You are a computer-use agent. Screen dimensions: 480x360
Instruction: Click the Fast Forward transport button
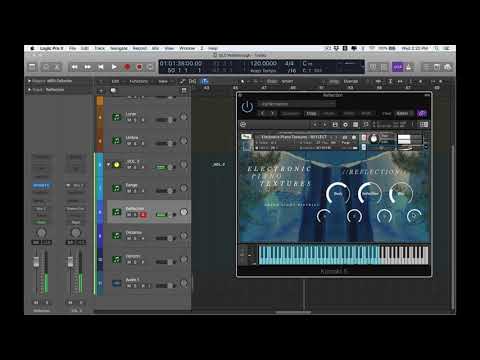pos(87,67)
